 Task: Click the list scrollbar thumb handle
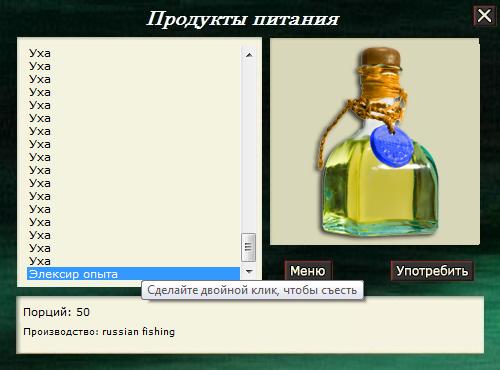click(x=248, y=247)
